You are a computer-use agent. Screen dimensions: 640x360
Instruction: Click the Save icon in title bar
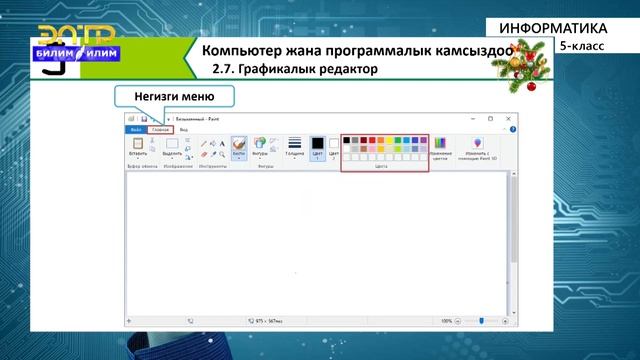[144, 119]
